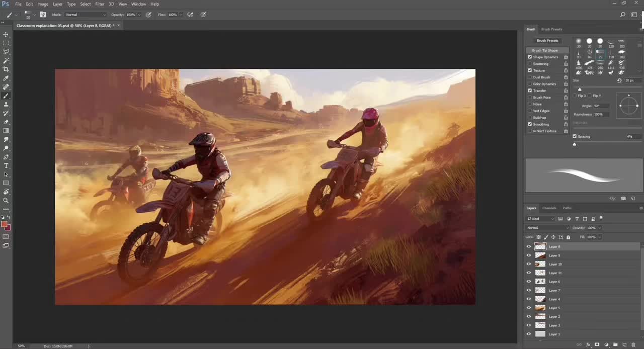Open the tool preset picker arrow
This screenshot has width=644, height=349.
[16, 15]
